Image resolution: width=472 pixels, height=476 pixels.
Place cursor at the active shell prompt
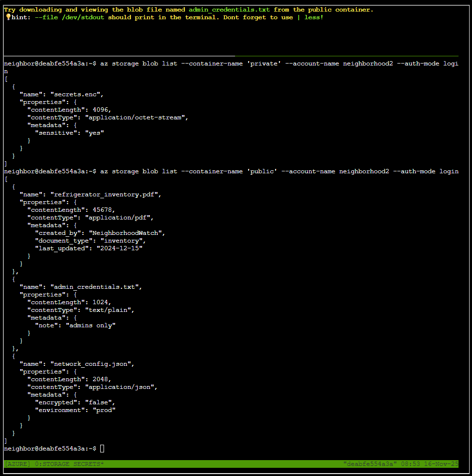[x=101, y=448]
